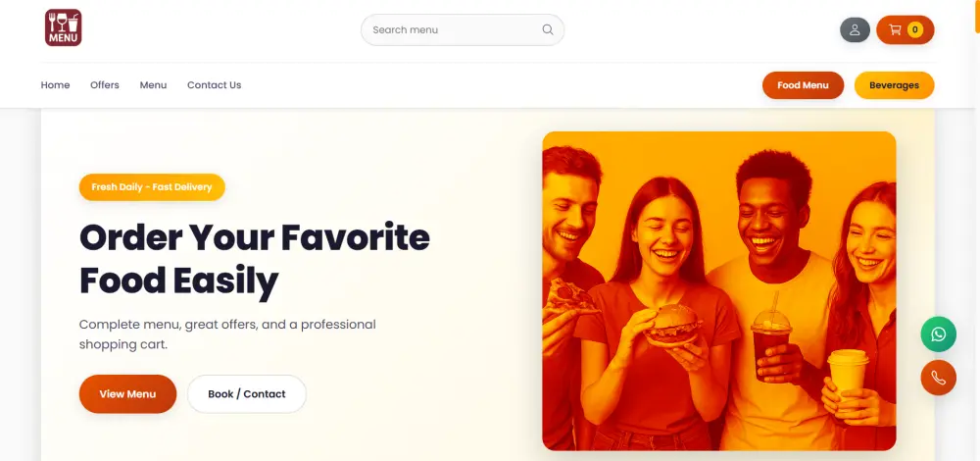The image size is (980, 461).
Task: Click the View Menu button
Action: 127,394
